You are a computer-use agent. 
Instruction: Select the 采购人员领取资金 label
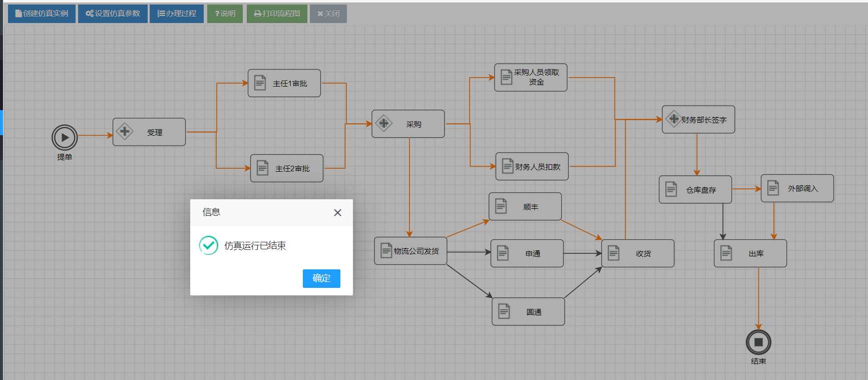[537, 77]
